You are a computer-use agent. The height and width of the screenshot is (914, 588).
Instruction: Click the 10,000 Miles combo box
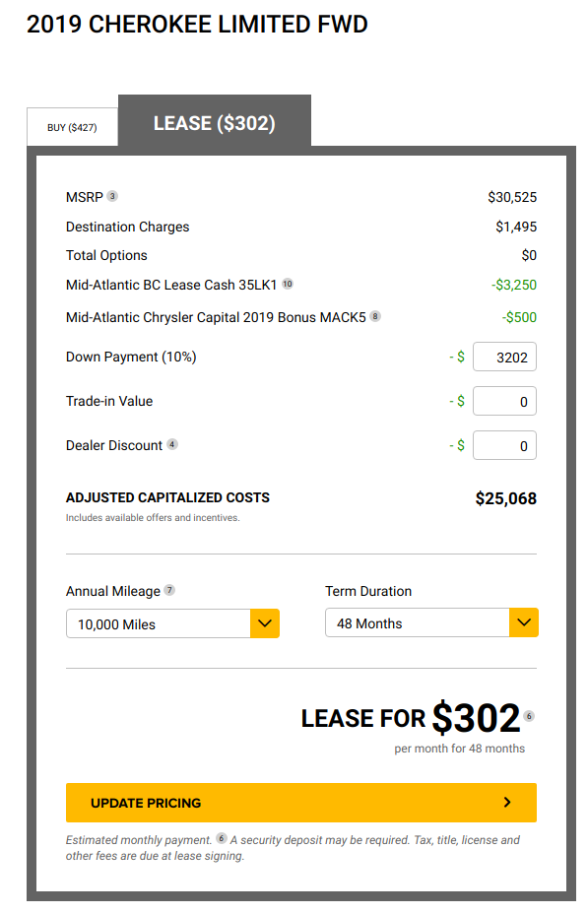pyautogui.click(x=172, y=623)
